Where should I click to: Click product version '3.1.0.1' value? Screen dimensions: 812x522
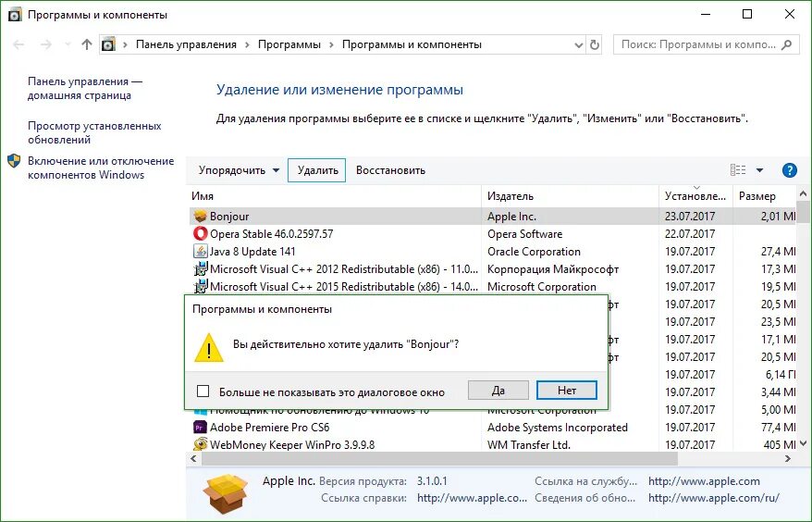click(432, 481)
